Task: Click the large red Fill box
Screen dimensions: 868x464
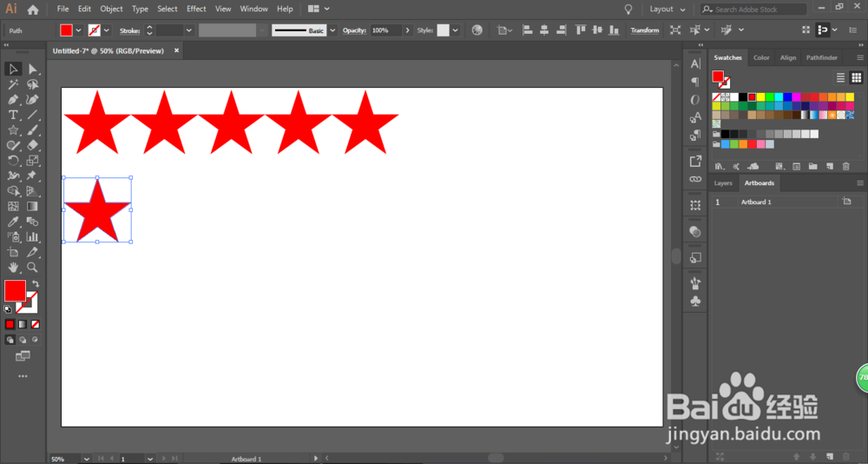Action: [x=15, y=291]
